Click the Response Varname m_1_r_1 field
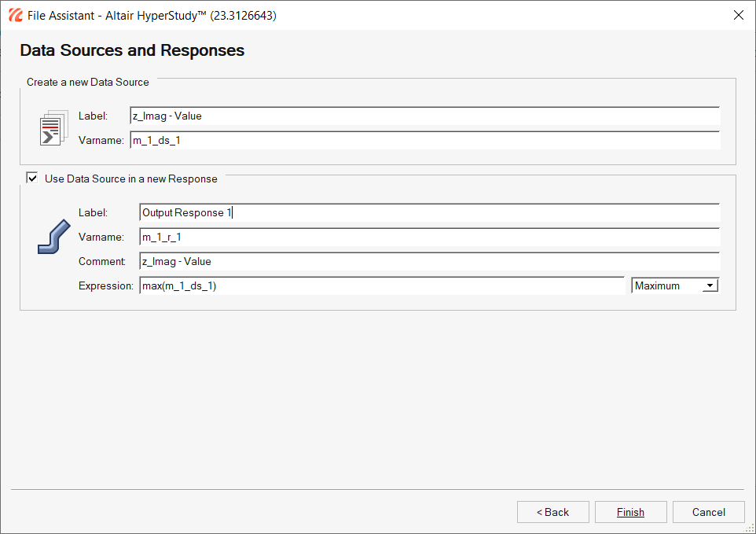This screenshot has height=534, width=756. [x=430, y=237]
